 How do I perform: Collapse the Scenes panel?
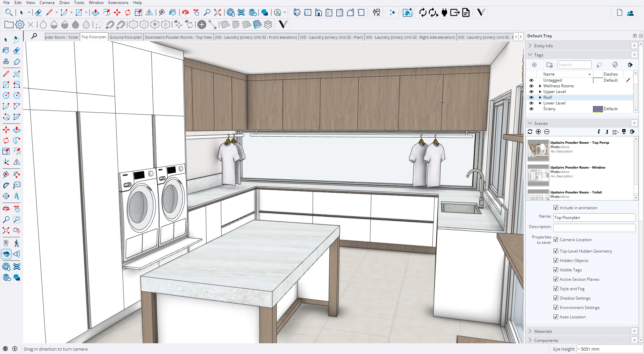[530, 123]
